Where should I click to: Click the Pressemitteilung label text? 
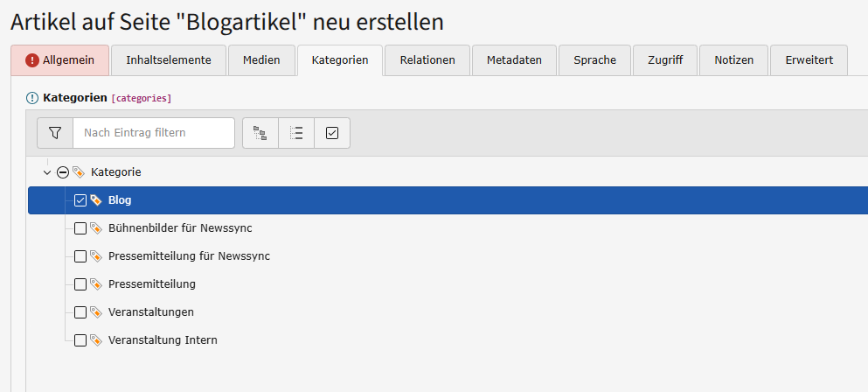click(152, 284)
